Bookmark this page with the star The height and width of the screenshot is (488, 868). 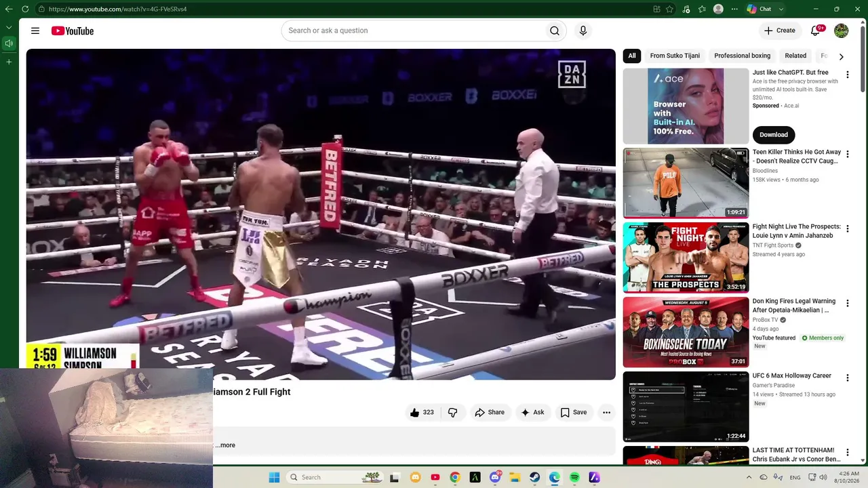(x=670, y=9)
